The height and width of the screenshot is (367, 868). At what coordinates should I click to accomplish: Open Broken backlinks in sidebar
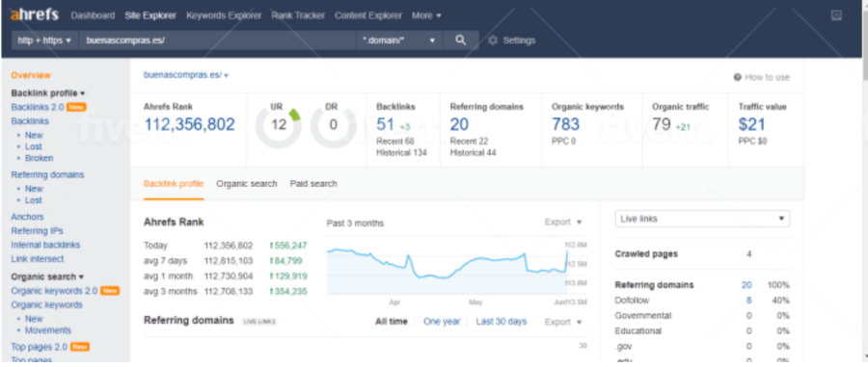point(39,158)
